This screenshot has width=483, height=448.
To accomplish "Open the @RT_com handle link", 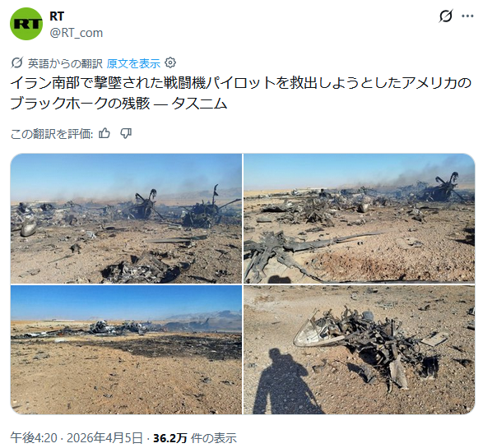I will point(77,33).
